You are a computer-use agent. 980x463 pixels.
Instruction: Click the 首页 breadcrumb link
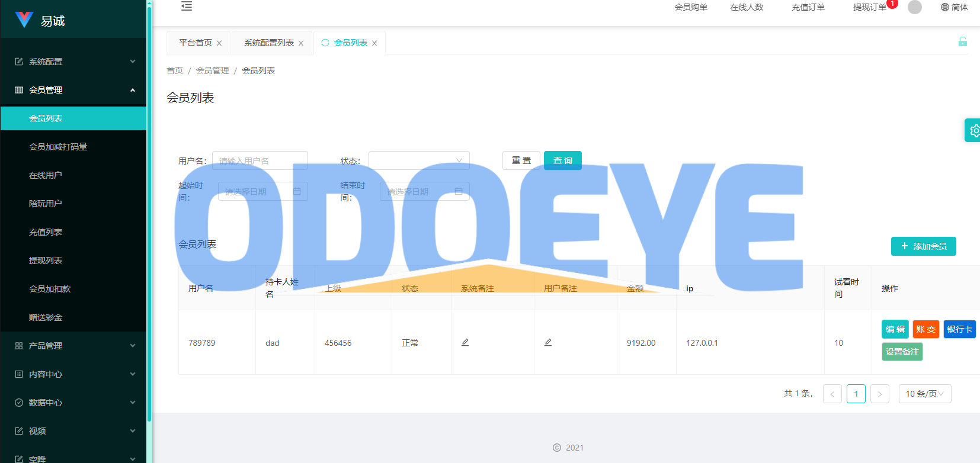[x=175, y=70]
